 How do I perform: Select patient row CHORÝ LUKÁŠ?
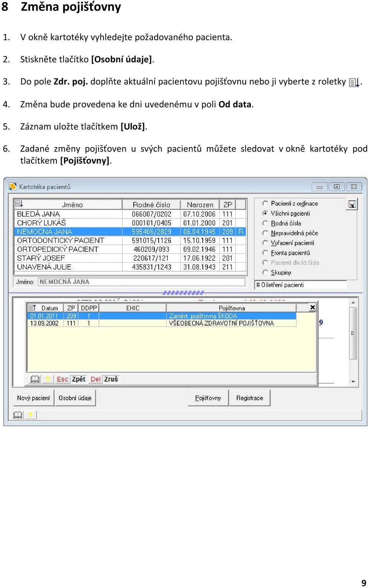(x=130, y=223)
